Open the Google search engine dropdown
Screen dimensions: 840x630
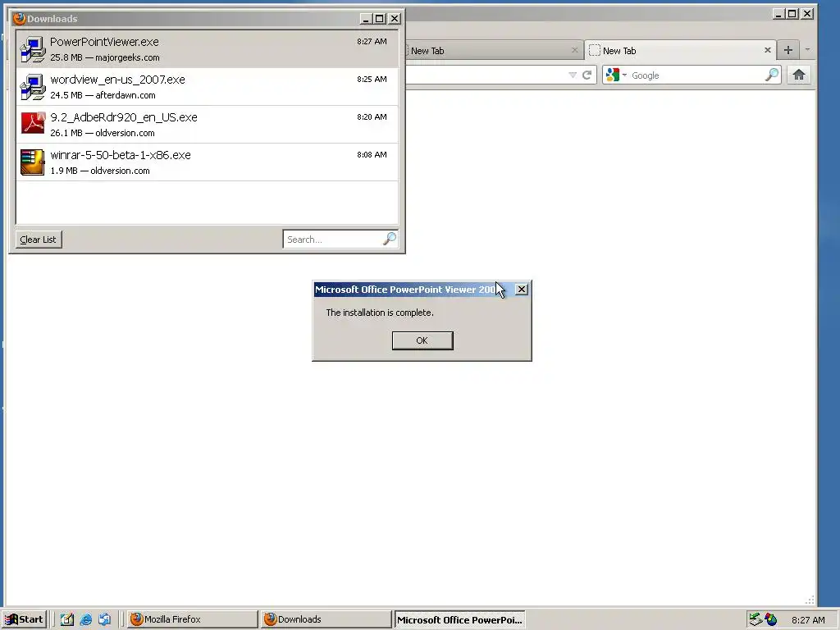click(617, 75)
